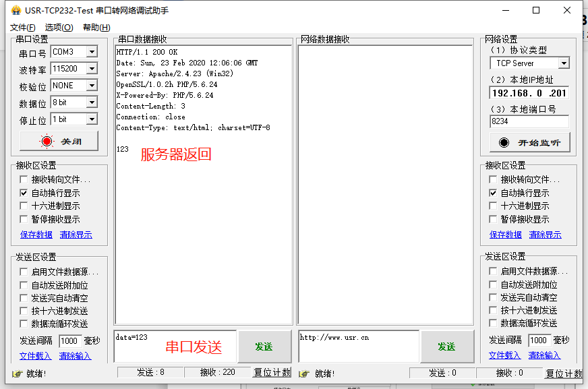
Task: Expand the NONE parity check dropdown
Action: (x=92, y=86)
